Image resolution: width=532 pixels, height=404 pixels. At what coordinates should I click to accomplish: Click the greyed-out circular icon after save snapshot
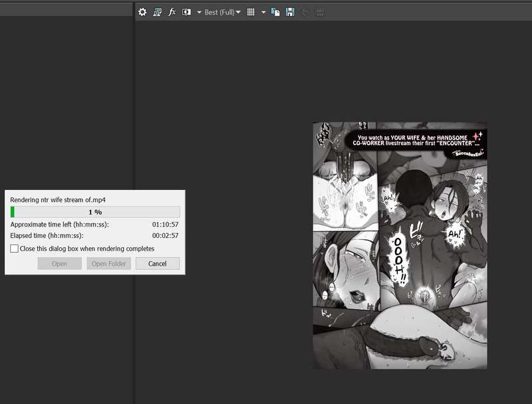[305, 12]
